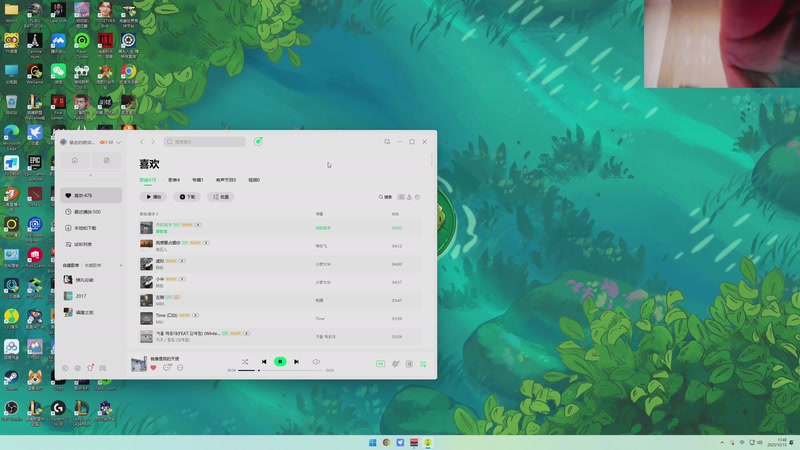Skip to the next track

296,362
